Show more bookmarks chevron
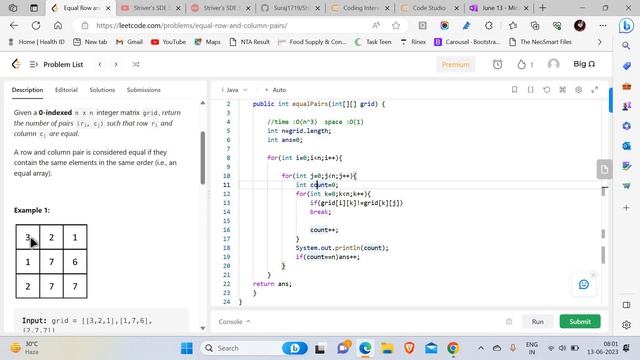Viewport: 640px width, 360px height. (x=599, y=42)
